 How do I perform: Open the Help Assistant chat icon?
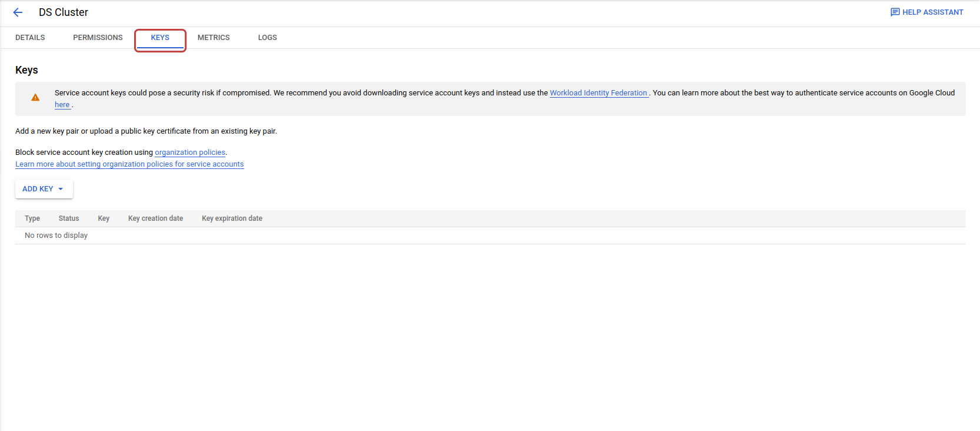click(895, 12)
